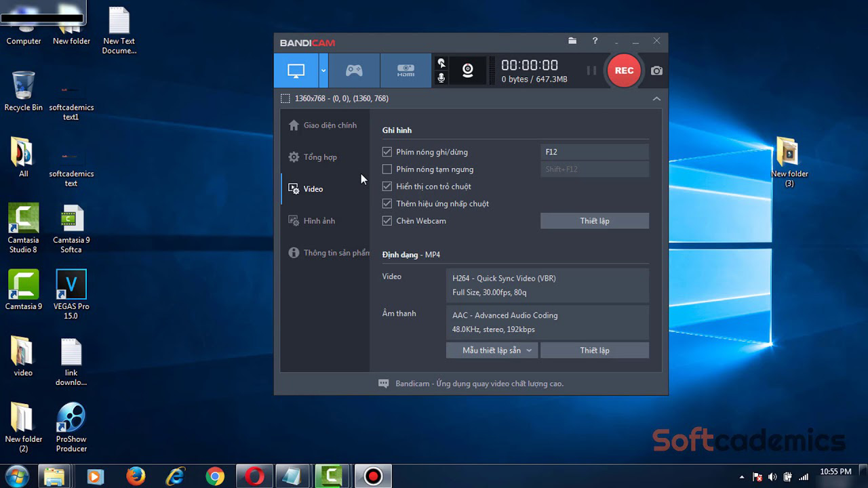Launch Google Chrome from taskbar

[x=216, y=476]
